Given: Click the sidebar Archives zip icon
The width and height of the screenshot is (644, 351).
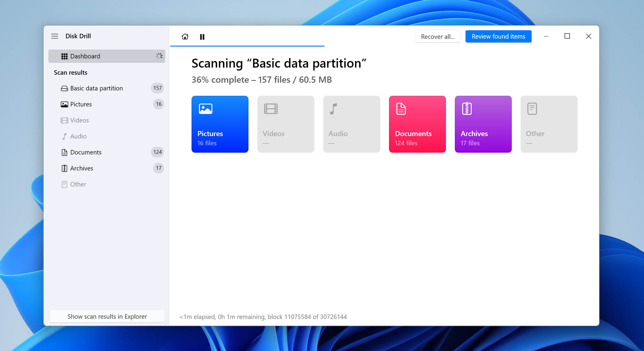Looking at the screenshot, I should (x=64, y=168).
